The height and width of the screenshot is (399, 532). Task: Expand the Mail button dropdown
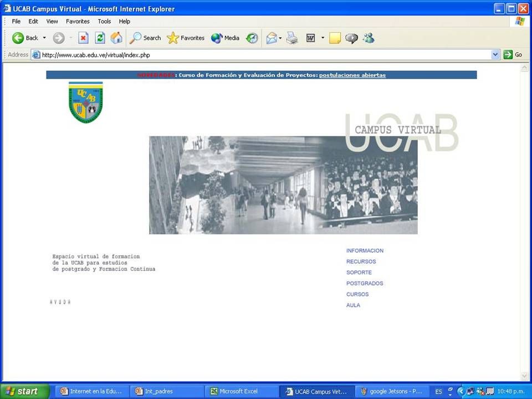[x=280, y=38]
